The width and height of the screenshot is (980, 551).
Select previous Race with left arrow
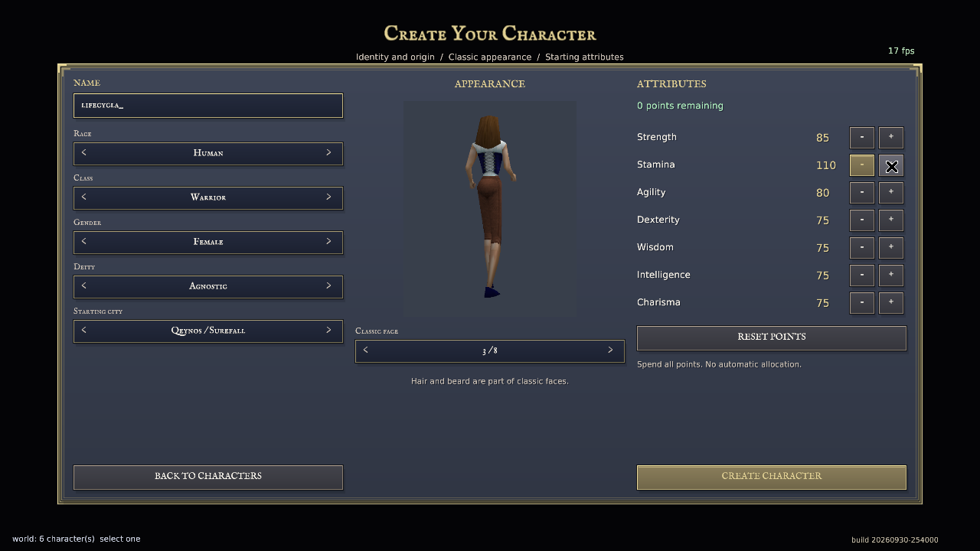pos(84,153)
